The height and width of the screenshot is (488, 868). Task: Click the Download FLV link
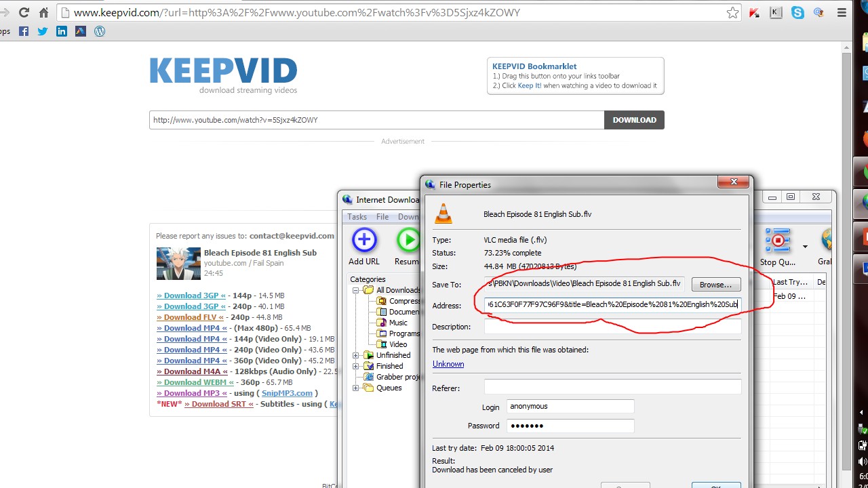pos(191,317)
